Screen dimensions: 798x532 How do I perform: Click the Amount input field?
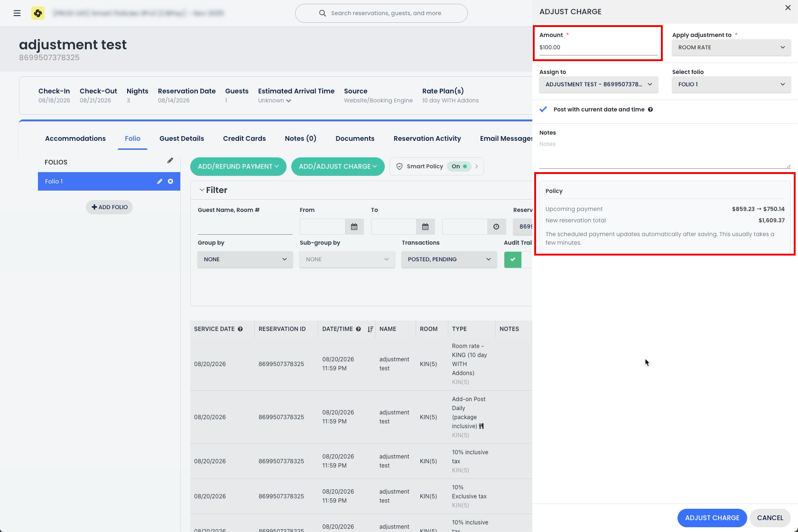598,47
